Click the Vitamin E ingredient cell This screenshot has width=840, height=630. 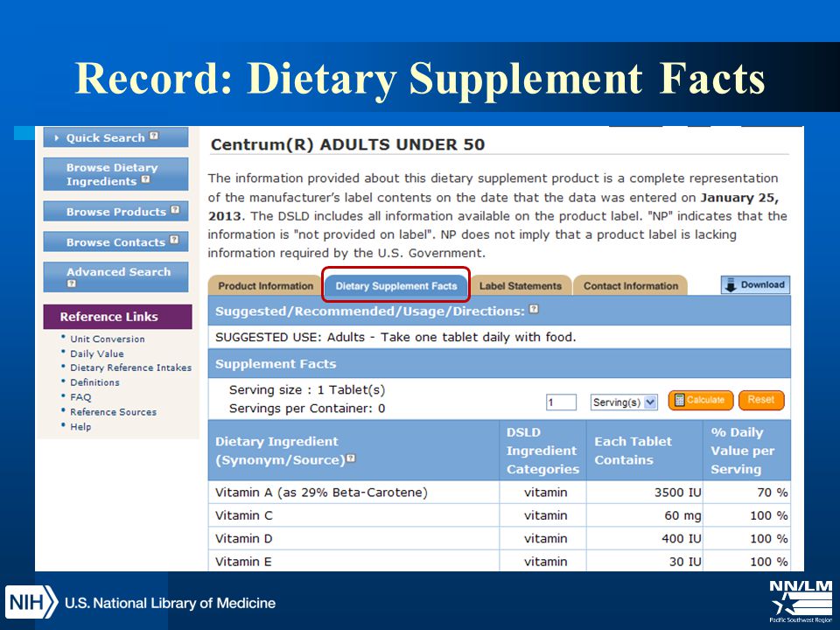pos(353,561)
